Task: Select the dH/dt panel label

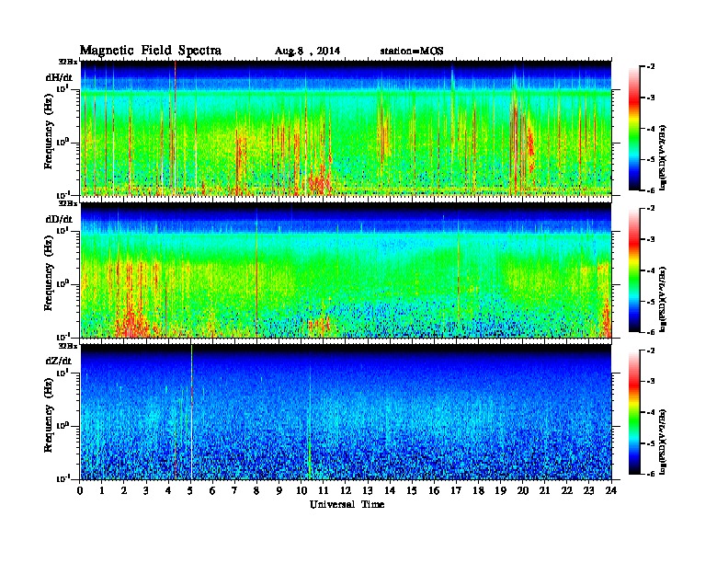Action: tap(59, 77)
